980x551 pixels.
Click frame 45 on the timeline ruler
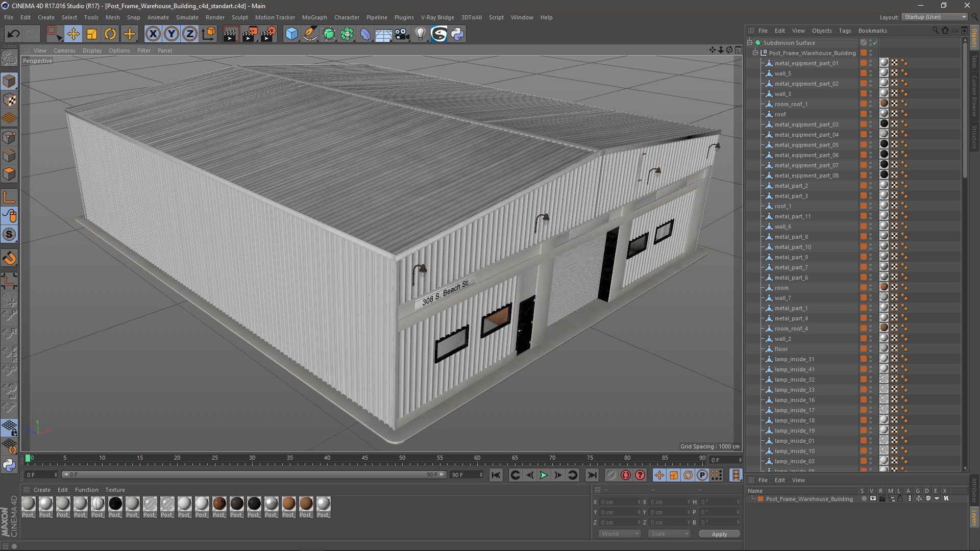point(364,458)
